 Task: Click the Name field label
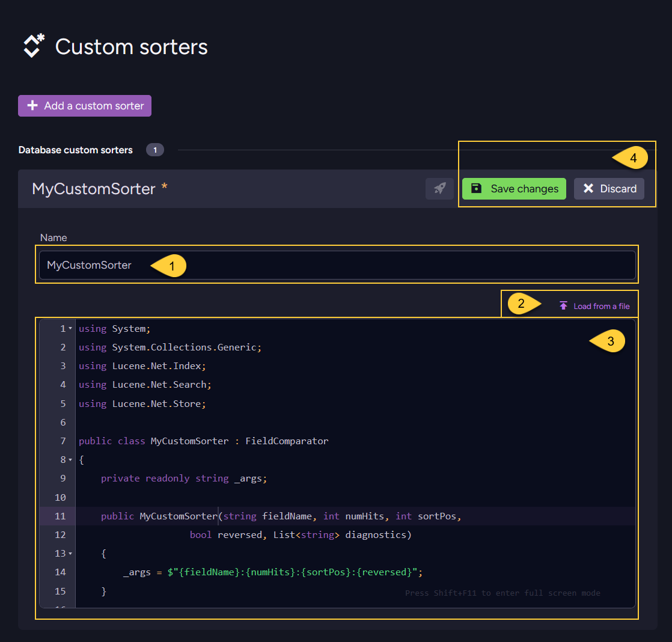[53, 238]
